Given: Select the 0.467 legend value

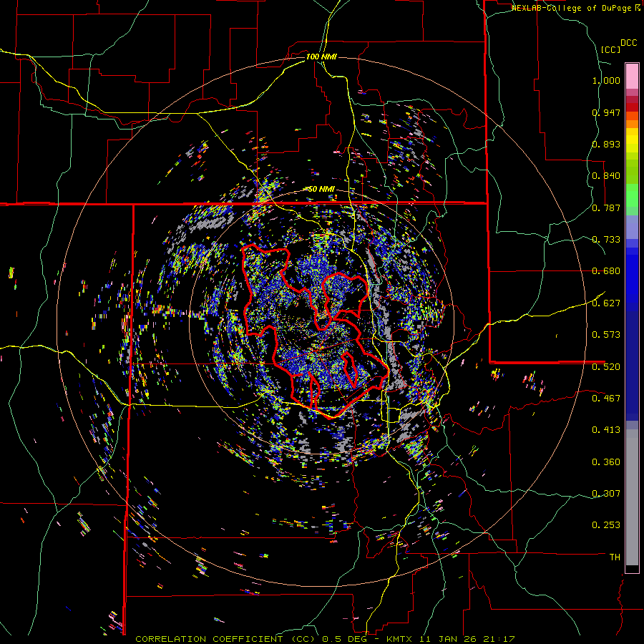Looking at the screenshot, I should pos(606,399).
